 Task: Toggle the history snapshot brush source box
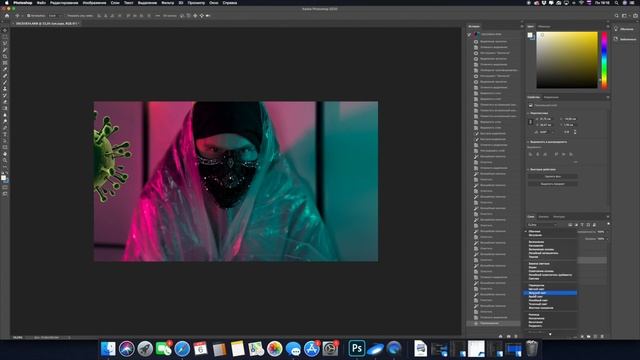(469, 34)
